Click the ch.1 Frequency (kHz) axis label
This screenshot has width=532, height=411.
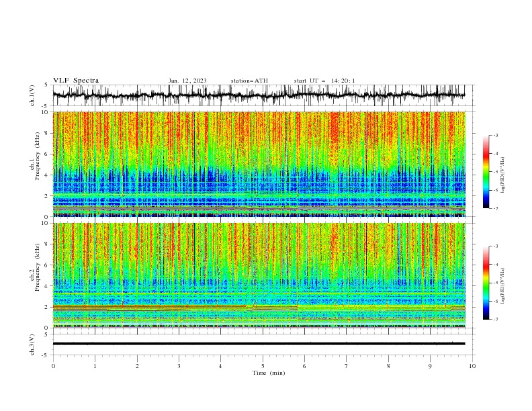(35, 156)
